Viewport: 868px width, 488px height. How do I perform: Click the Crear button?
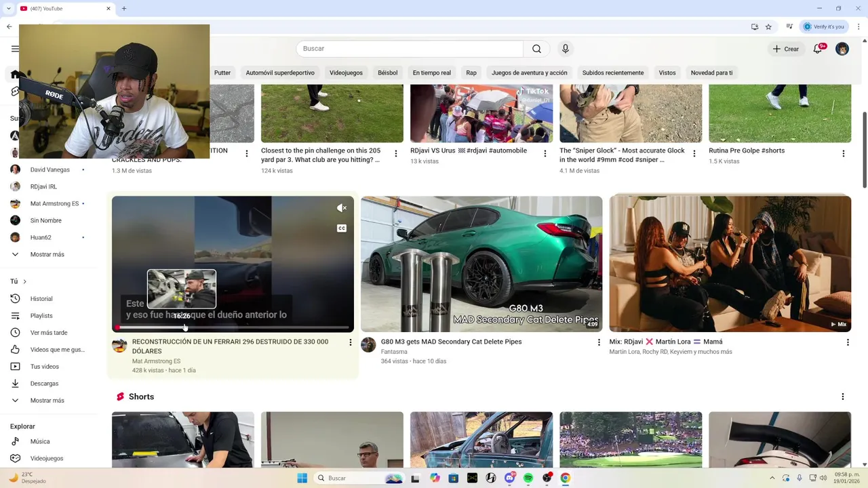786,49
